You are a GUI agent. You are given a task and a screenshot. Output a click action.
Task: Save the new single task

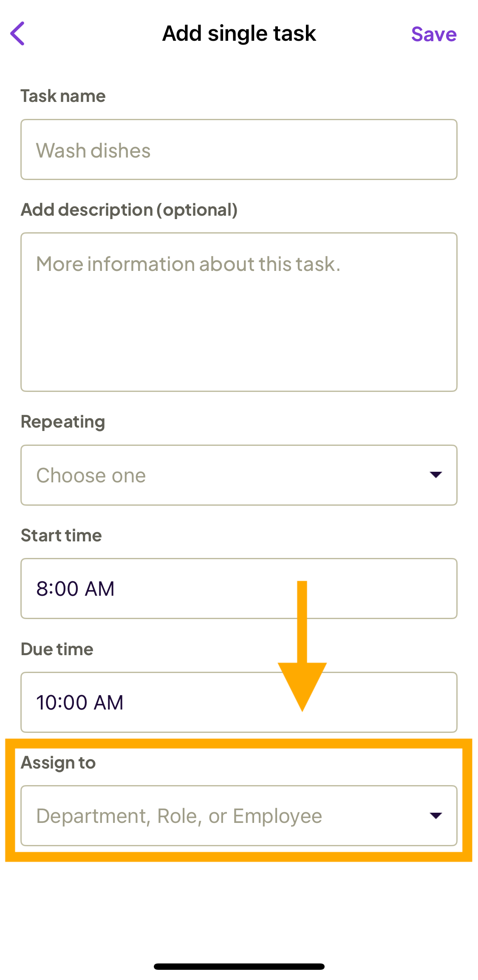[x=434, y=34]
